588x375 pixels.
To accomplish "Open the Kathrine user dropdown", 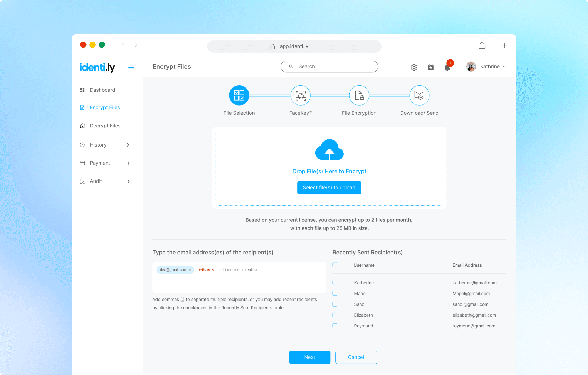I will 486,67.
